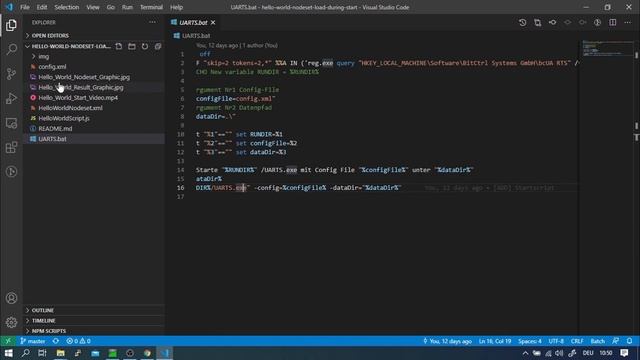Viewport: 640px width, 360px height.
Task: Open the feedback icon in status bar
Action: [x=616, y=341]
